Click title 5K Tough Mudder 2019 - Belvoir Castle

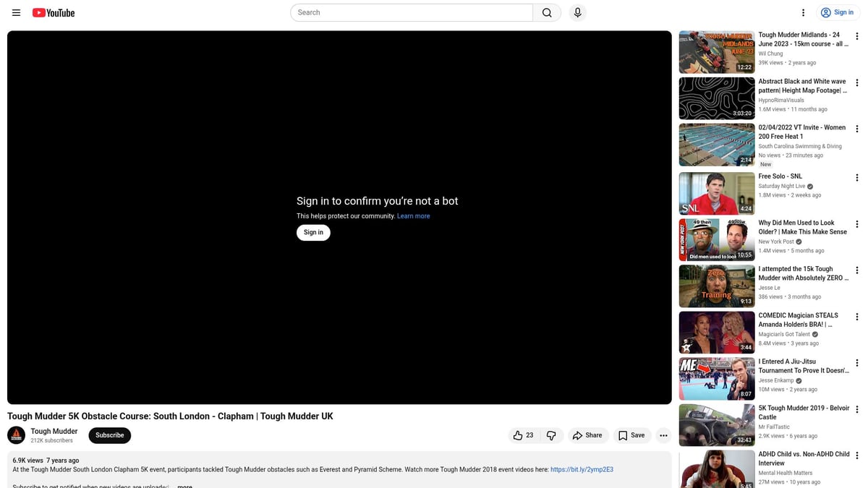pos(804,412)
